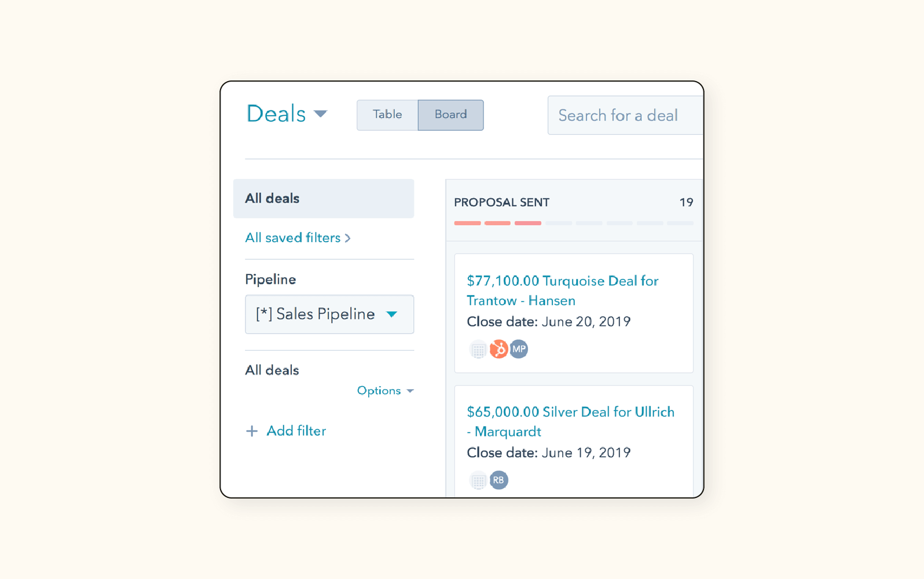
Task: Switch to the Table view
Action: [387, 115]
